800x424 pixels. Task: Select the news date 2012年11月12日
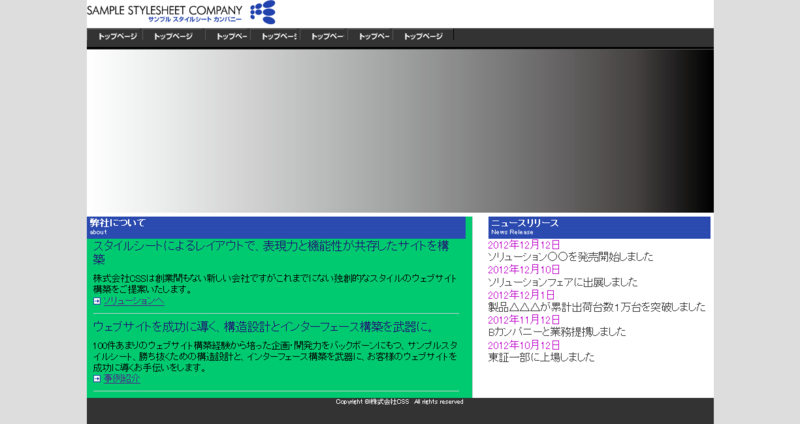click(523, 320)
